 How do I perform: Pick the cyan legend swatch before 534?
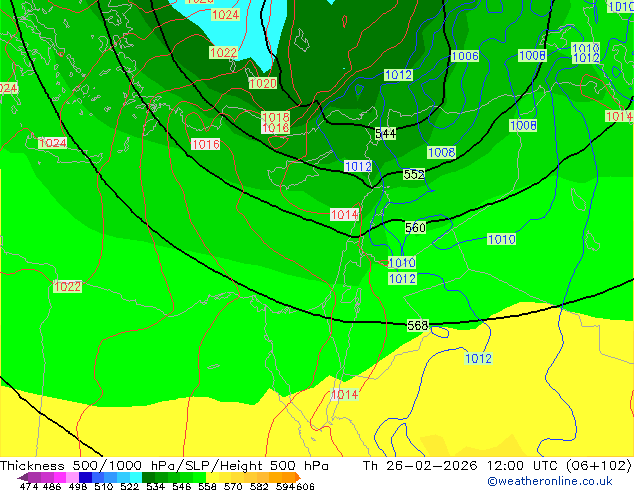point(136,477)
